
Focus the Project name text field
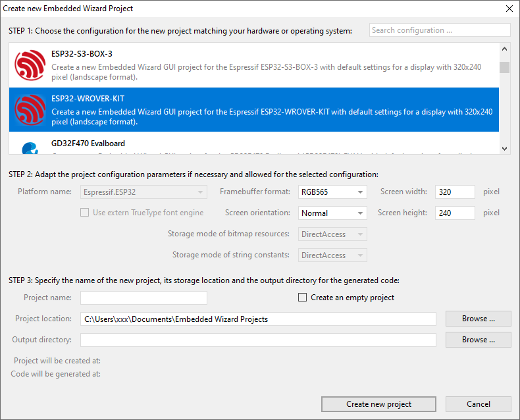pyautogui.click(x=143, y=298)
